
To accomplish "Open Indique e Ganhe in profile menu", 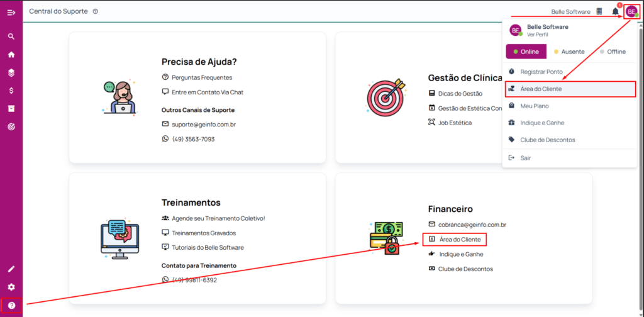I will pos(569,123).
